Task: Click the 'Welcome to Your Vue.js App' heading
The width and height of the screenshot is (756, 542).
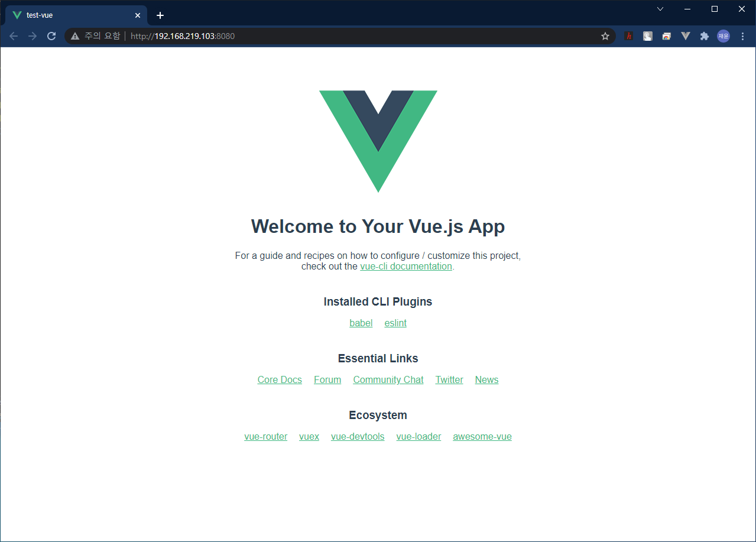Action: click(378, 226)
